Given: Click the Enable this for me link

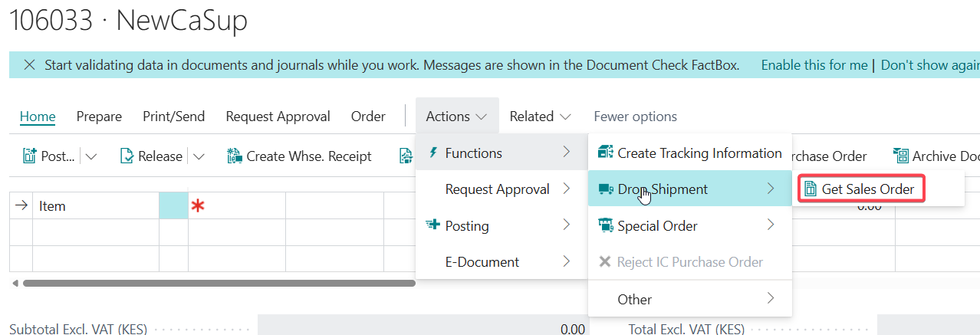Looking at the screenshot, I should pyautogui.click(x=814, y=65).
